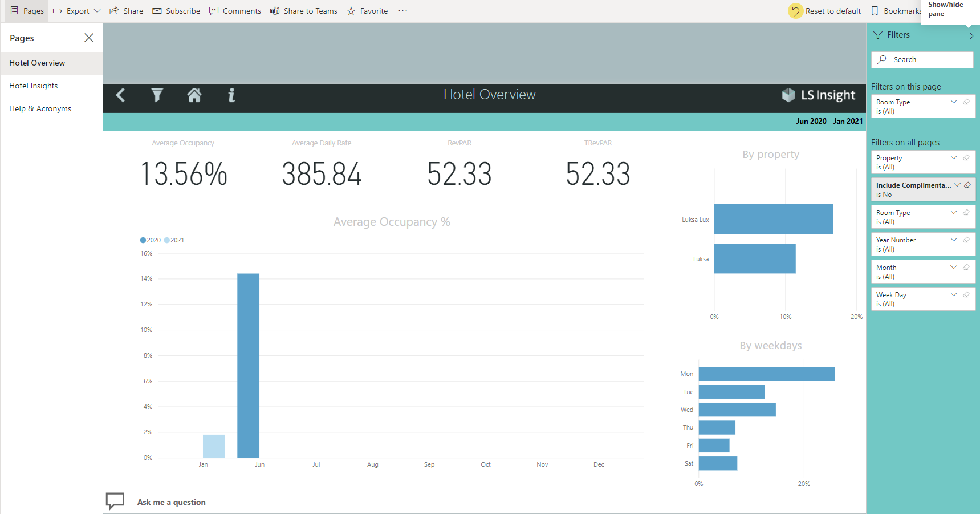Click the funnel filter icon in report header
This screenshot has width=980, height=514.
click(x=157, y=95)
